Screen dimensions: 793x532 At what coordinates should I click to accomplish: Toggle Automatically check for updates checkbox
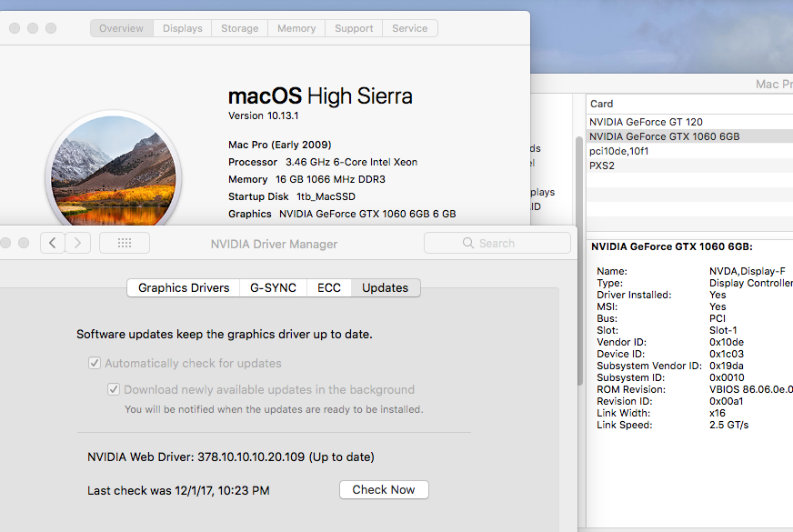click(95, 363)
